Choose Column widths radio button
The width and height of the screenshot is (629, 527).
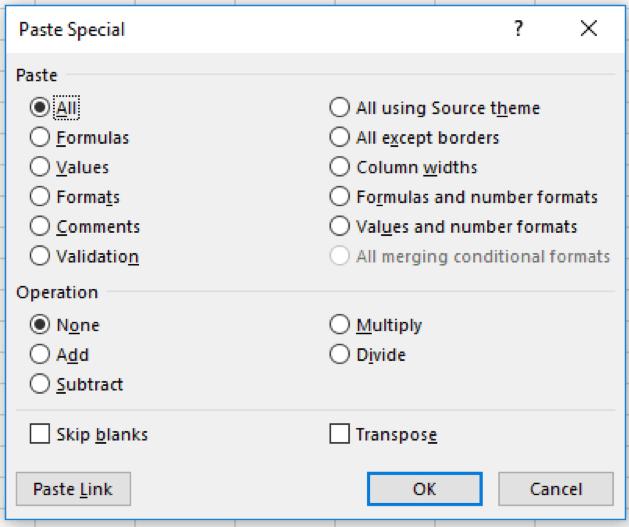tap(340, 167)
